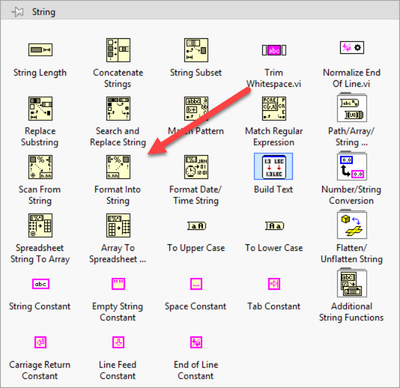Select the Scan From String icon

(x=40, y=167)
